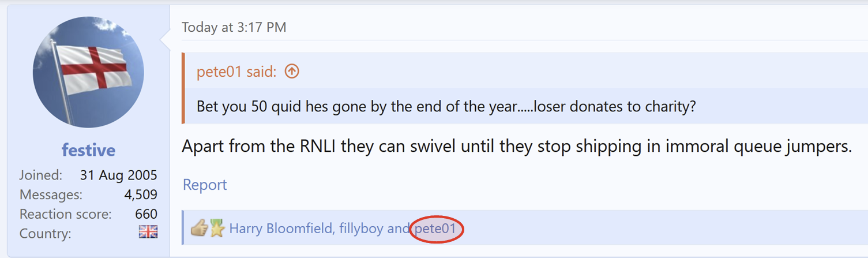Jump to quoted post via up-arrow icon
This screenshot has width=868, height=258.
(292, 72)
